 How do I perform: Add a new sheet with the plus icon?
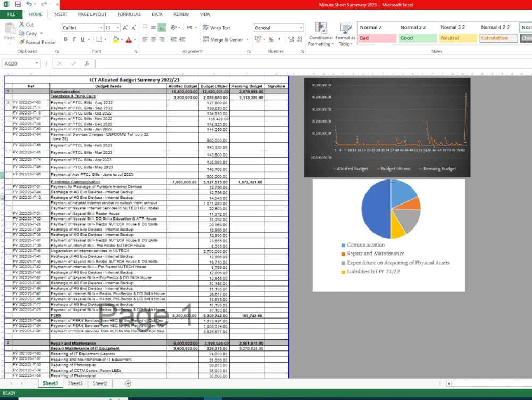128,383
